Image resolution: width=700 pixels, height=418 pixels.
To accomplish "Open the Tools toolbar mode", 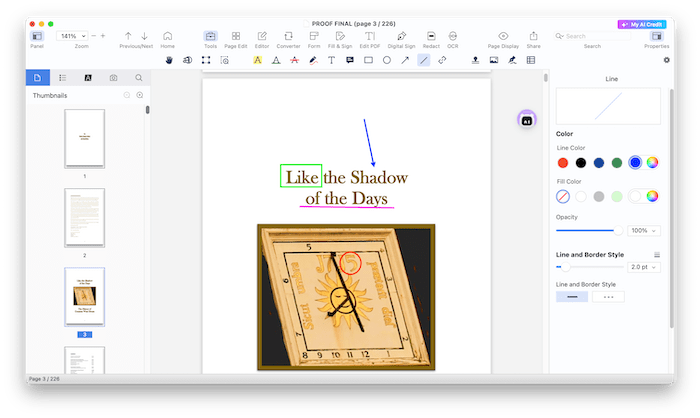I will [x=210, y=39].
